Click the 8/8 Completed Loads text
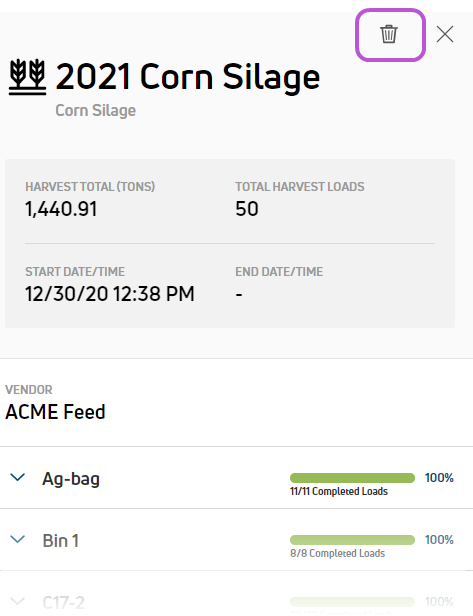Screen dimensions: 473x616 pyautogui.click(x=337, y=554)
